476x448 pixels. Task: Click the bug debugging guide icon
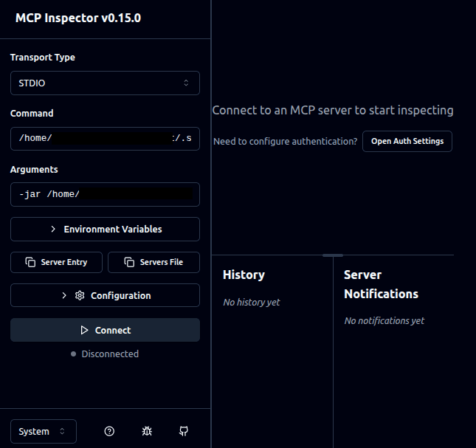pos(147,431)
